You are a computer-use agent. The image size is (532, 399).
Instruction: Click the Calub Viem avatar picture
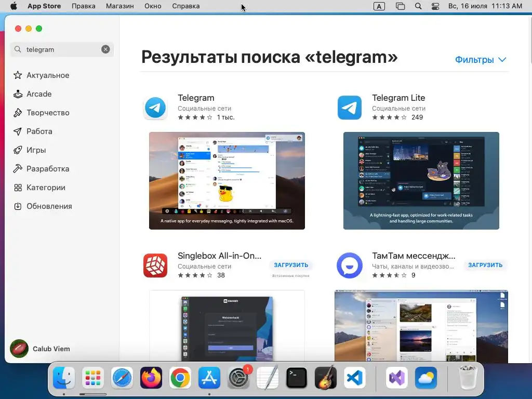point(19,349)
